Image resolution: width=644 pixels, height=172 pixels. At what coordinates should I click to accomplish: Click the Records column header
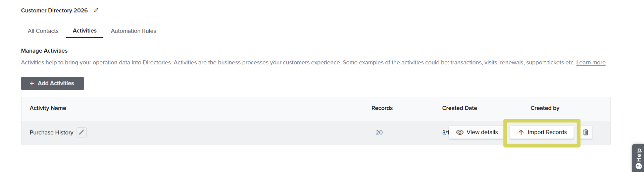382,108
